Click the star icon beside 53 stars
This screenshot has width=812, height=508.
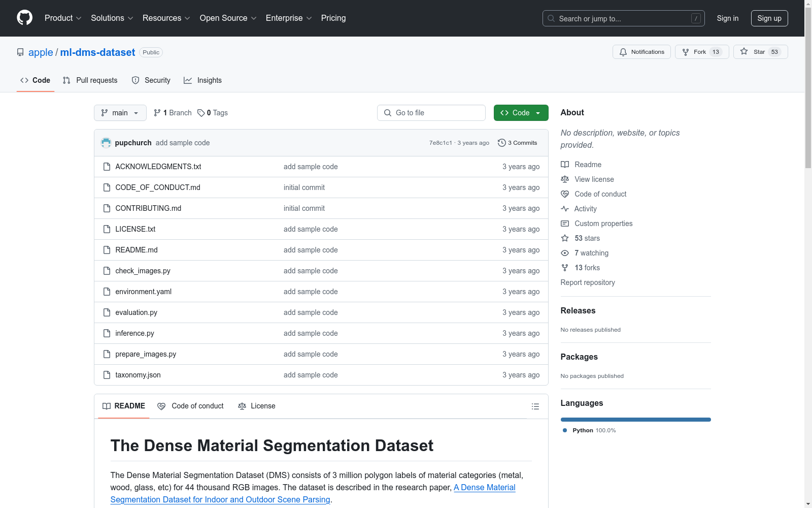coord(565,238)
